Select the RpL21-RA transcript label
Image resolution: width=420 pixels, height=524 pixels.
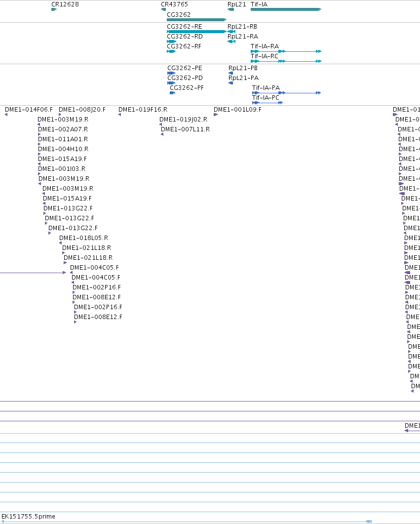click(243, 37)
